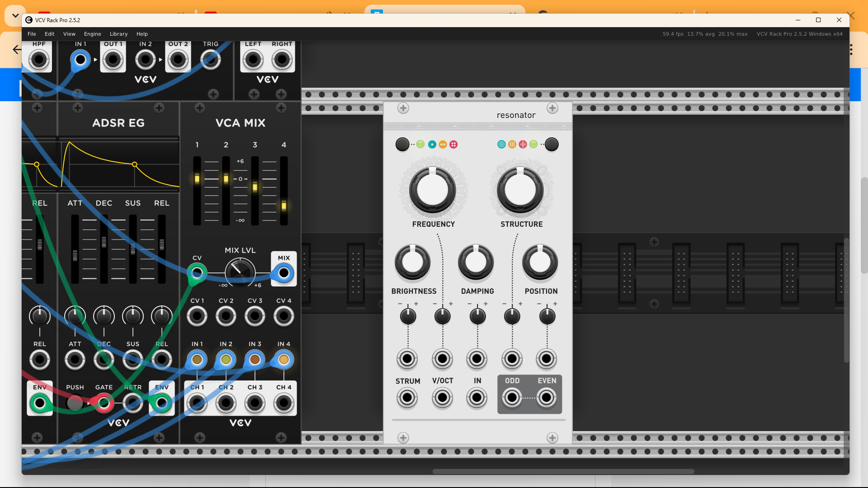Click the CH 4 output jack

pyautogui.click(x=284, y=403)
